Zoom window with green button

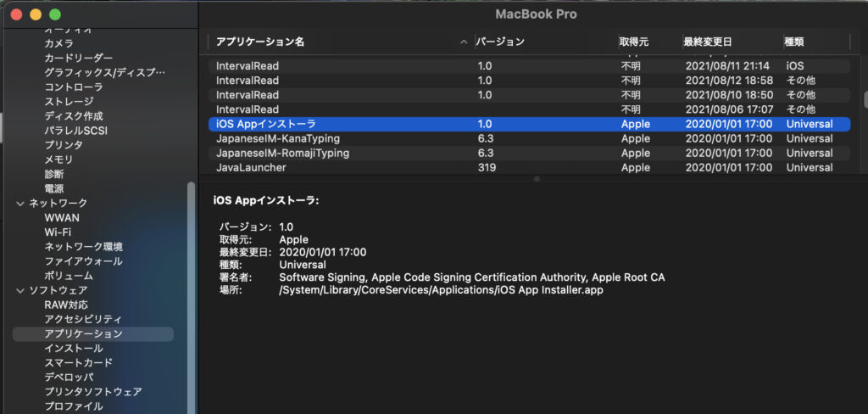pos(54,15)
